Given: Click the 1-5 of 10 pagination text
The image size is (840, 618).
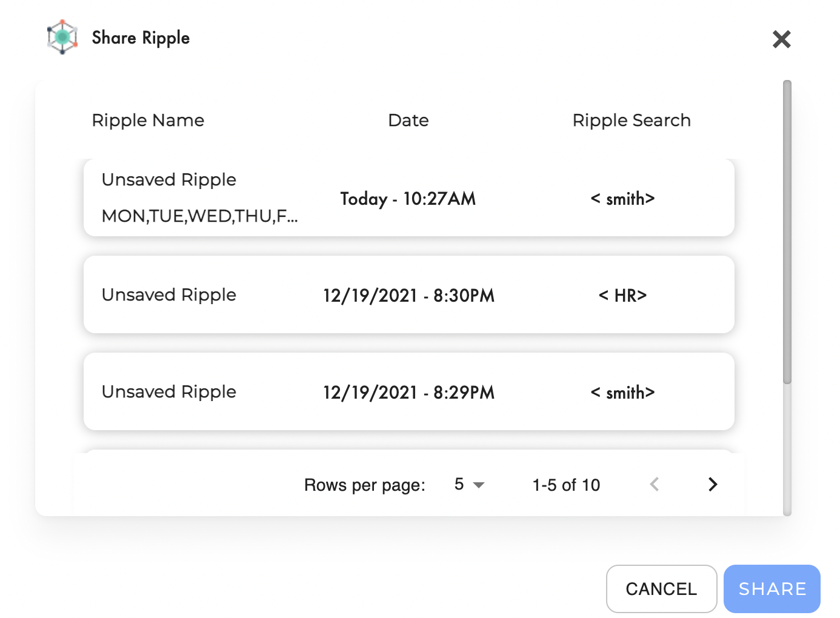Looking at the screenshot, I should pos(566,485).
